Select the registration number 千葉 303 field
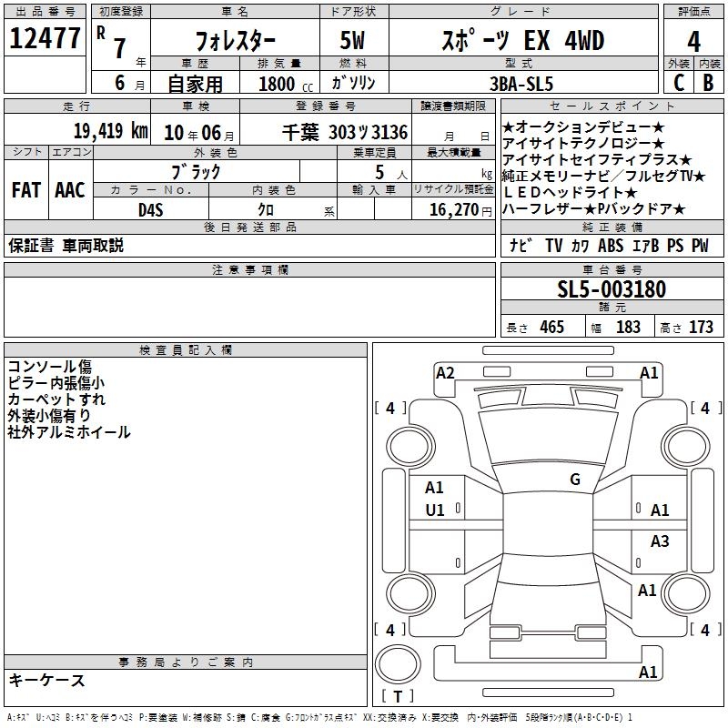This screenshot has height=728, width=728. pyautogui.click(x=345, y=133)
